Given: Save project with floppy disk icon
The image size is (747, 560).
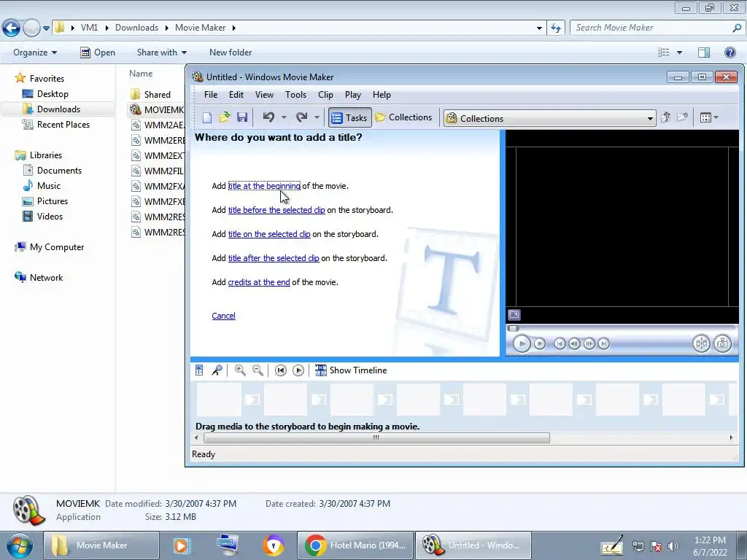Looking at the screenshot, I should pyautogui.click(x=242, y=117).
